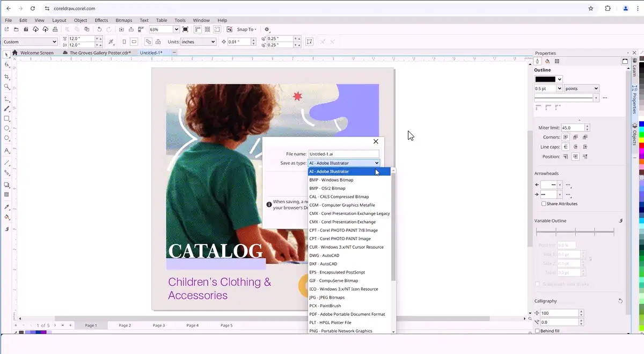Click the File name input field

[343, 154]
